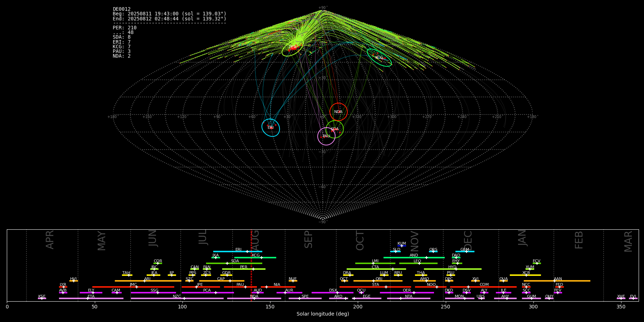Select the legend entry ...: 48
This screenshot has height=322, width=644.
coord(123,33)
